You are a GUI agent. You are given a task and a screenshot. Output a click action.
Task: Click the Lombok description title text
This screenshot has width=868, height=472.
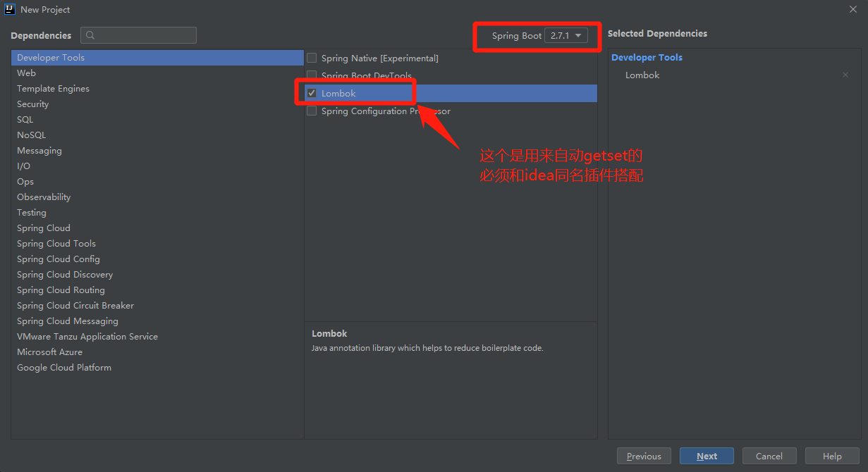[329, 334]
